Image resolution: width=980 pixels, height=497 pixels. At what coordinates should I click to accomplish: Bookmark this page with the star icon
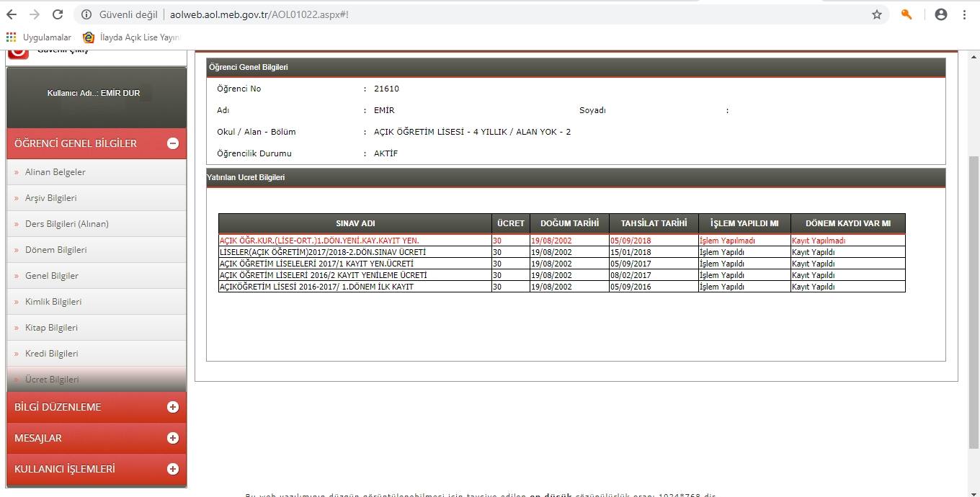click(877, 14)
